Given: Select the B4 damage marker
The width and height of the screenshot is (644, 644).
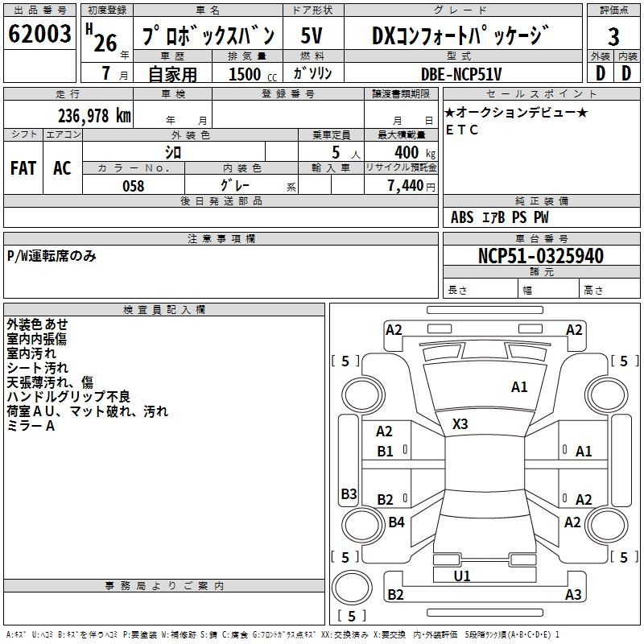Looking at the screenshot, I should 396,522.
